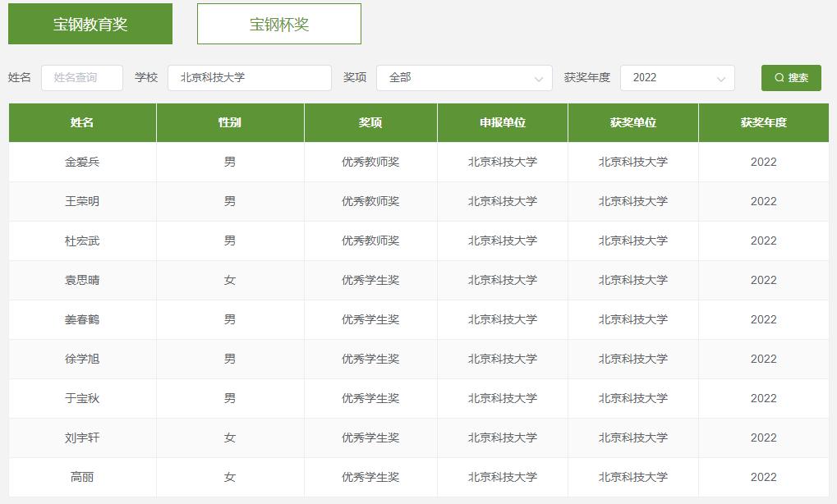Click the 姓名 column header
Image resolution: width=837 pixels, height=504 pixels.
pos(82,122)
